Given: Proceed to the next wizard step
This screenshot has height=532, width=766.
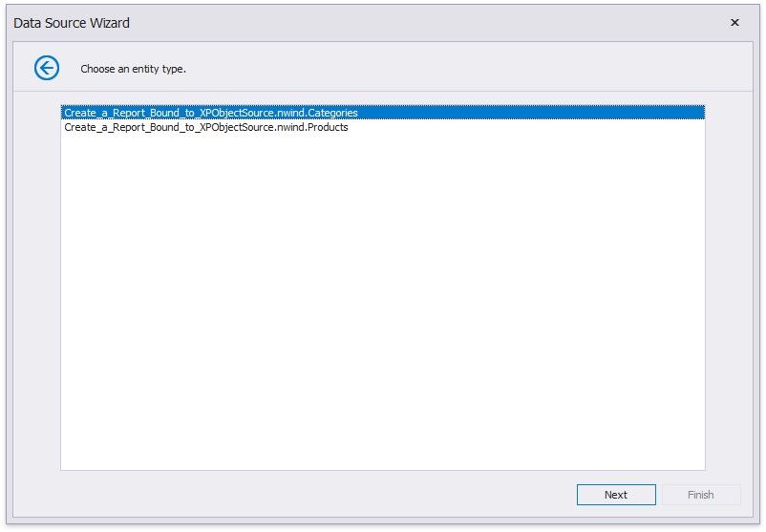Looking at the screenshot, I should pos(615,495).
